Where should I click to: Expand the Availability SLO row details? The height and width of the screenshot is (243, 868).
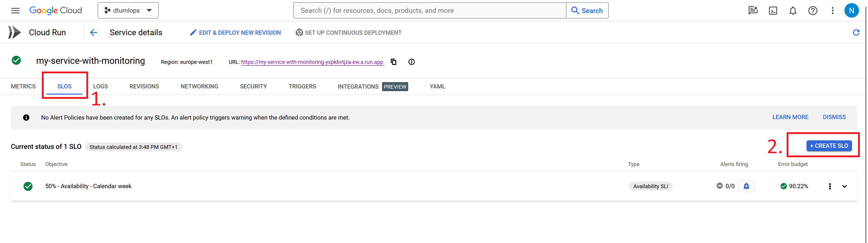coord(844,186)
